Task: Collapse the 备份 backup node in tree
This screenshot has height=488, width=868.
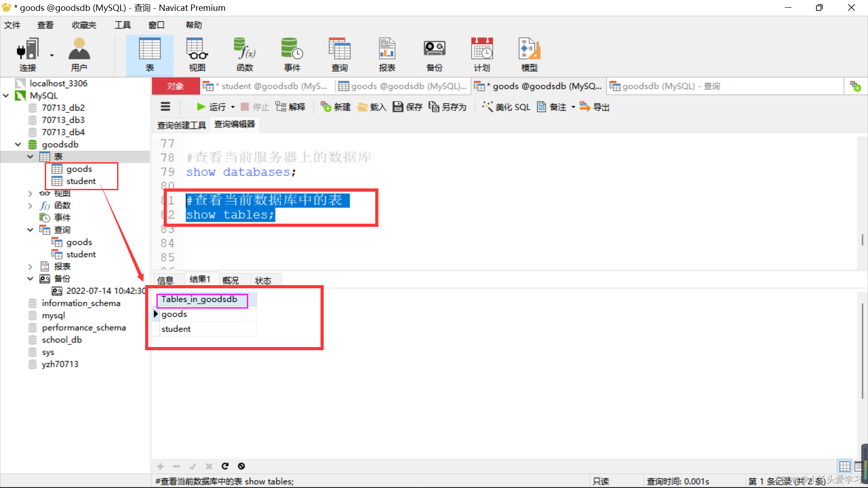Action: (x=30, y=278)
